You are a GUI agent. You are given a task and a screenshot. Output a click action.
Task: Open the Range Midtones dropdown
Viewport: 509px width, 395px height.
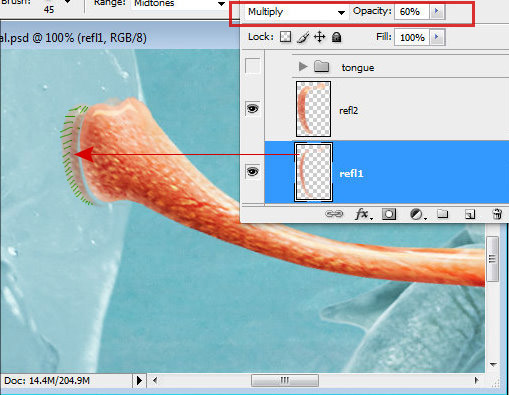click(x=179, y=4)
